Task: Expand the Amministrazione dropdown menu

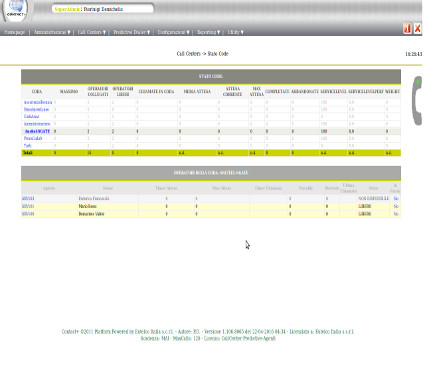Action: [x=52, y=32]
